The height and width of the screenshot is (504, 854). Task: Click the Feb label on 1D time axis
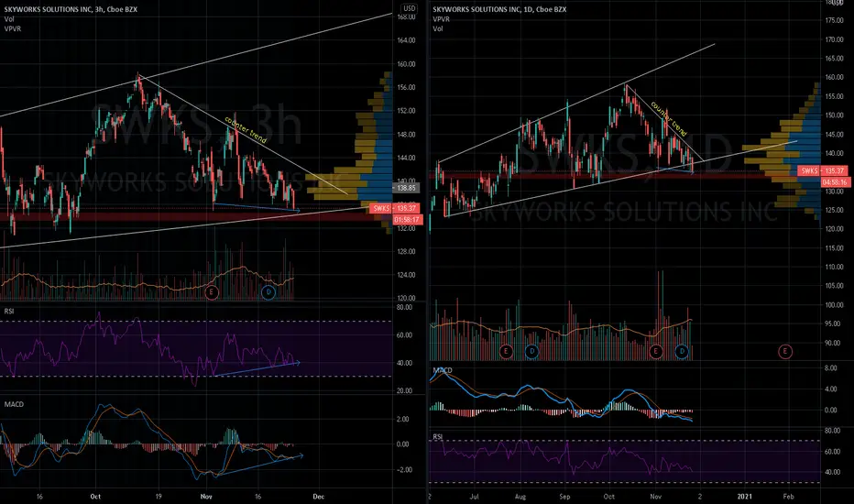pyautogui.click(x=788, y=497)
